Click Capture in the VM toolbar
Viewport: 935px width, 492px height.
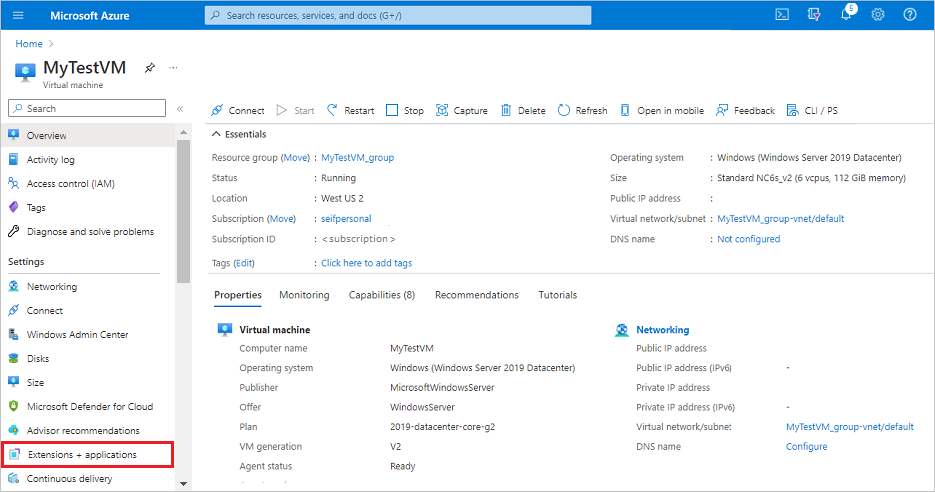[x=462, y=111]
